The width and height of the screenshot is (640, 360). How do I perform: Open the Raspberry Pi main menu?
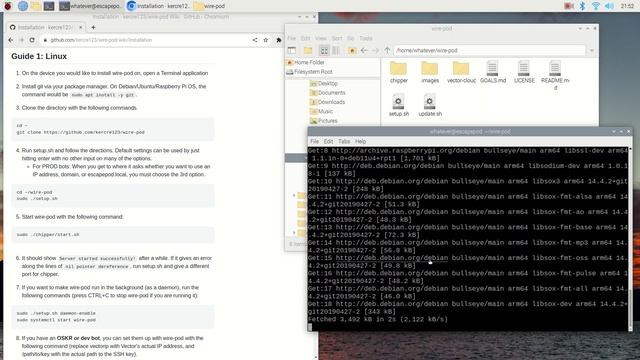[x=8, y=6]
